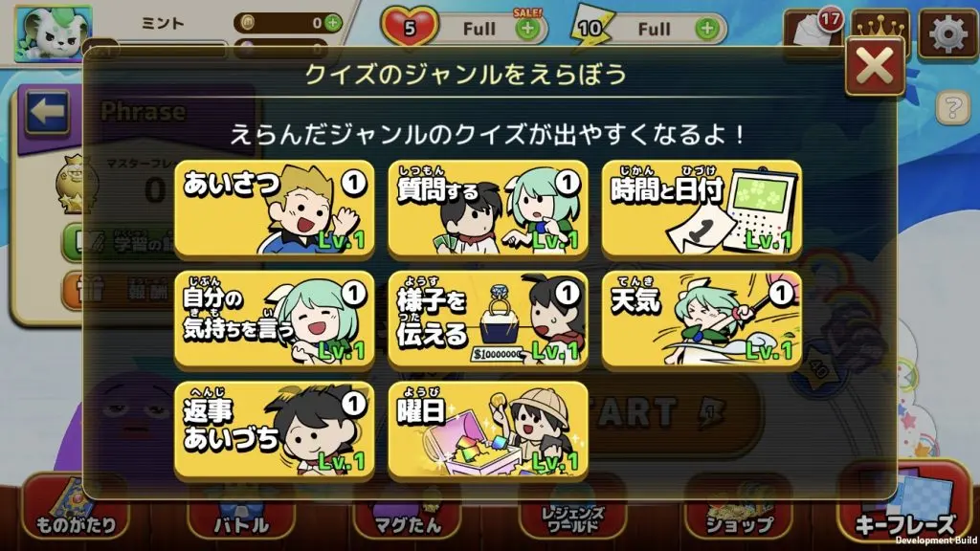Click the back arrow button
Screen dimensions: 980x551
click(x=47, y=113)
